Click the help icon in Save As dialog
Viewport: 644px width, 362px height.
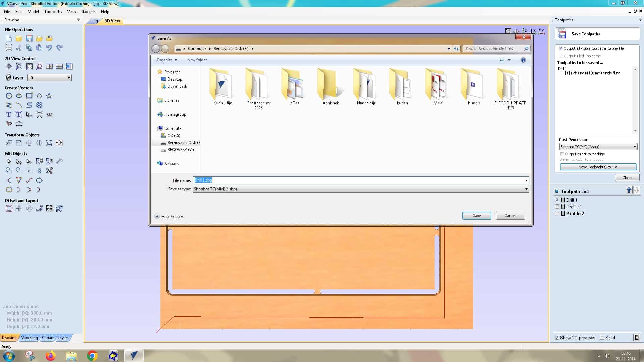523,60
